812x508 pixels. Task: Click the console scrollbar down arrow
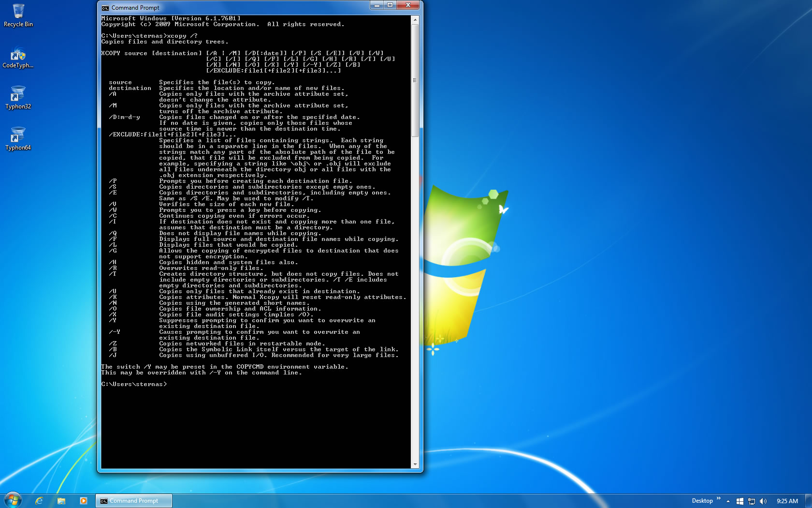pos(415,464)
